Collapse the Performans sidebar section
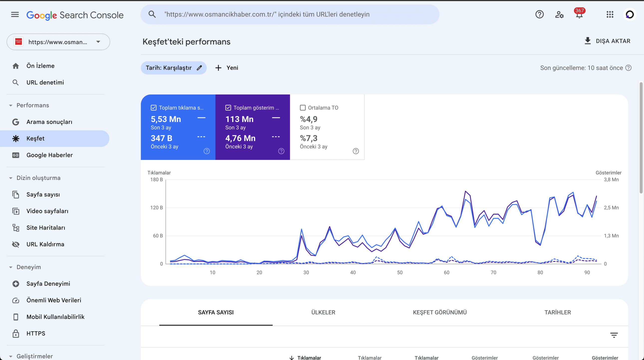This screenshot has width=644, height=360. point(11,105)
